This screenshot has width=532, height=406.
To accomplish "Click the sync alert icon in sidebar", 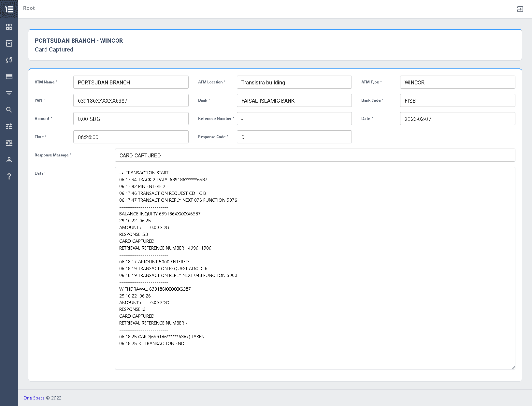I will [9, 60].
